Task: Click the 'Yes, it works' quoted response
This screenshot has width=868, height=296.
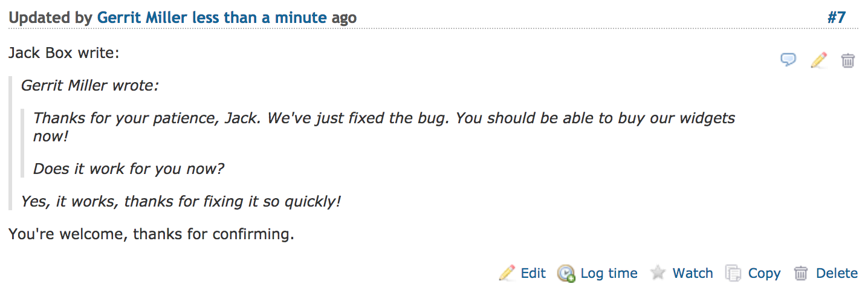Action: 181,201
